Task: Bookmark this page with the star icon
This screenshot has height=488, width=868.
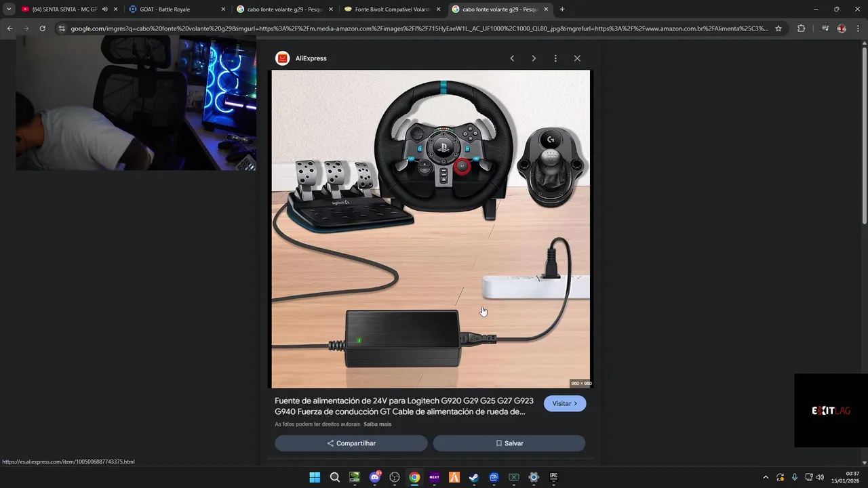Action: [x=778, y=28]
